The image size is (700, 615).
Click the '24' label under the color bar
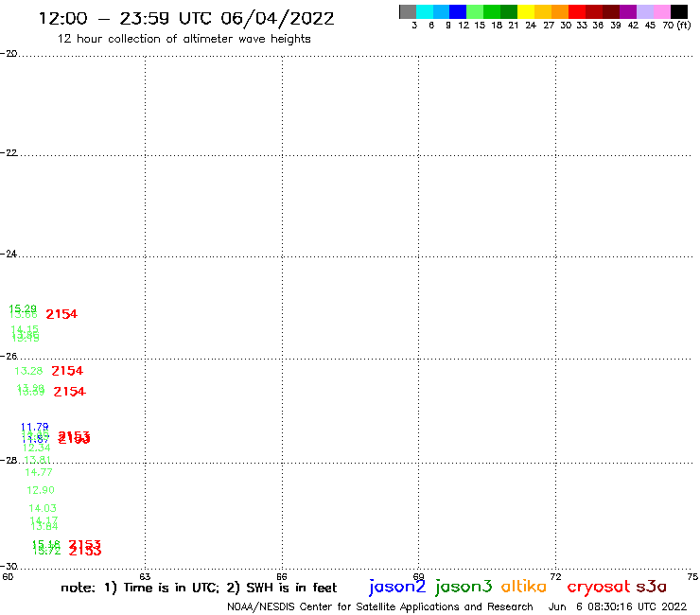(531, 26)
